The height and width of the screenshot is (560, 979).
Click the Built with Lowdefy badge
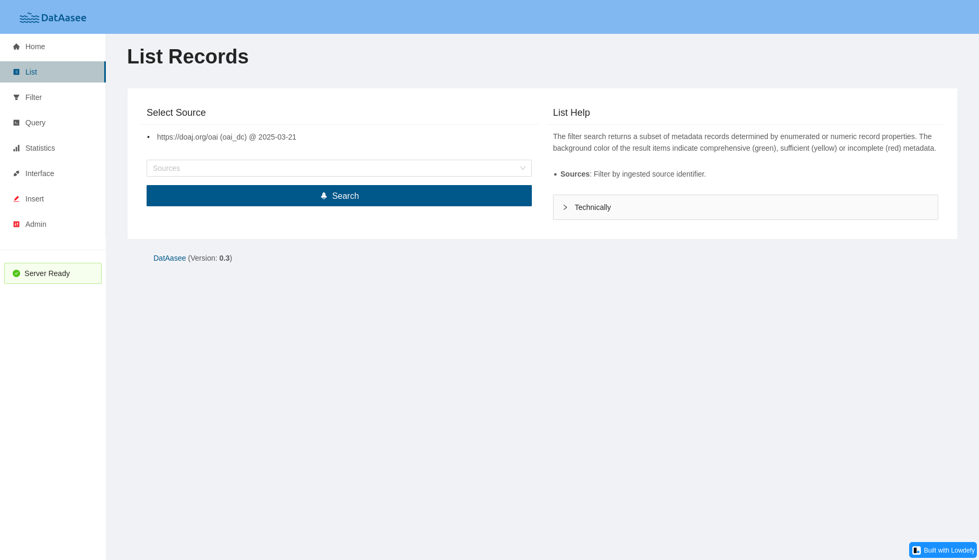click(x=943, y=550)
